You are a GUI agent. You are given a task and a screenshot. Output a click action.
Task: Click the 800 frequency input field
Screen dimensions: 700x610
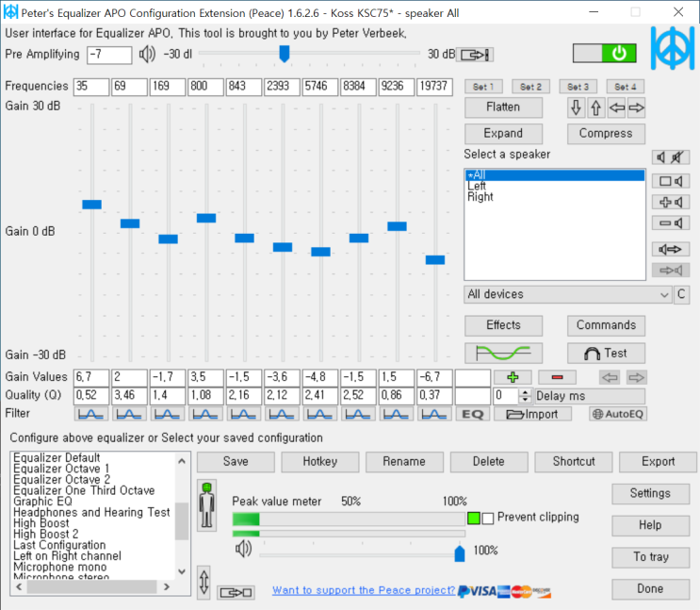205,86
